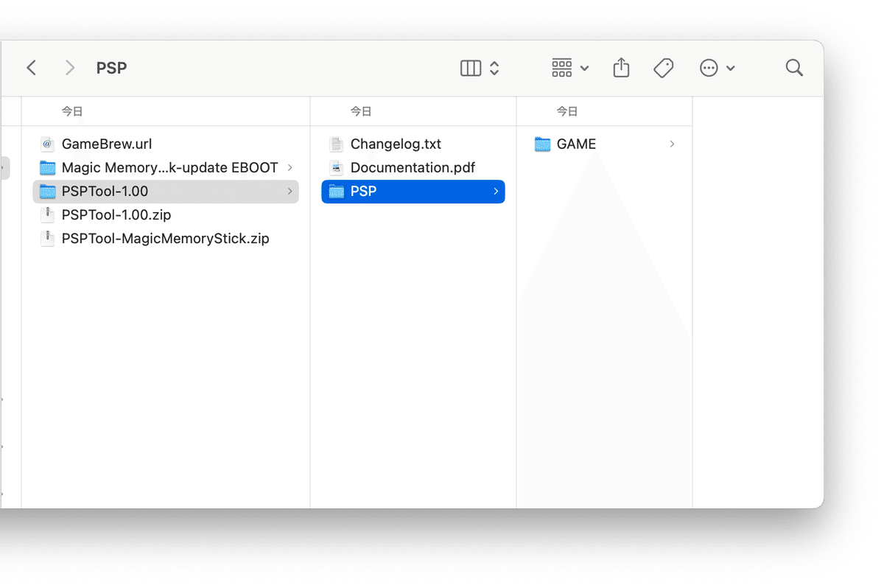Open view mode up-down chevron selector
884x588 pixels.
[x=494, y=68]
